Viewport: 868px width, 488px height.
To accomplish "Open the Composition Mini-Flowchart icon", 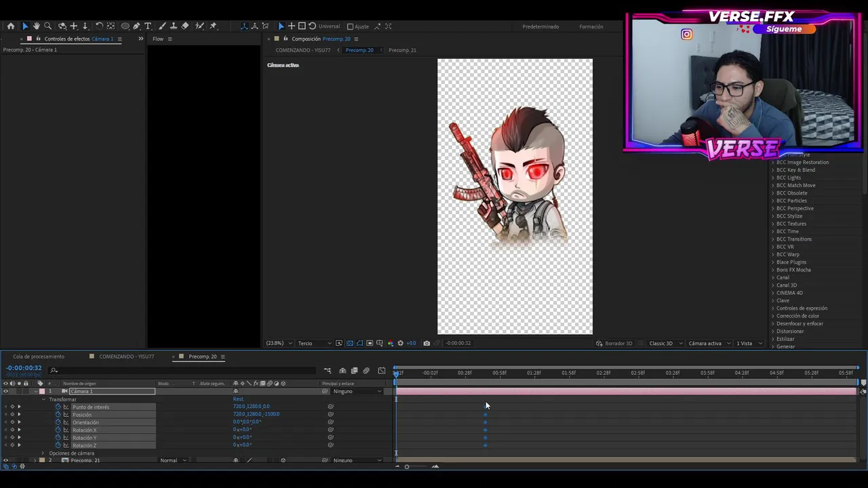I will coord(328,371).
